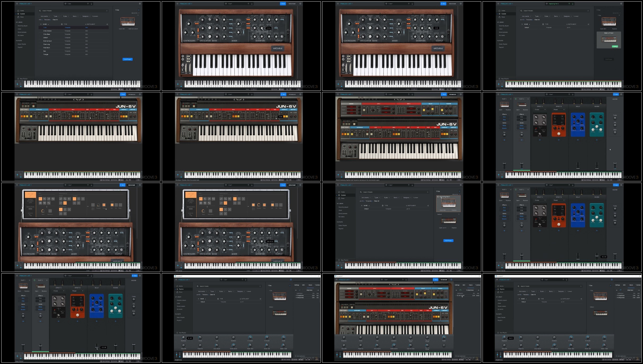Click Delay fader showing -23.0 dB tooltip
Screen dimensions: 643x364
(97, 347)
